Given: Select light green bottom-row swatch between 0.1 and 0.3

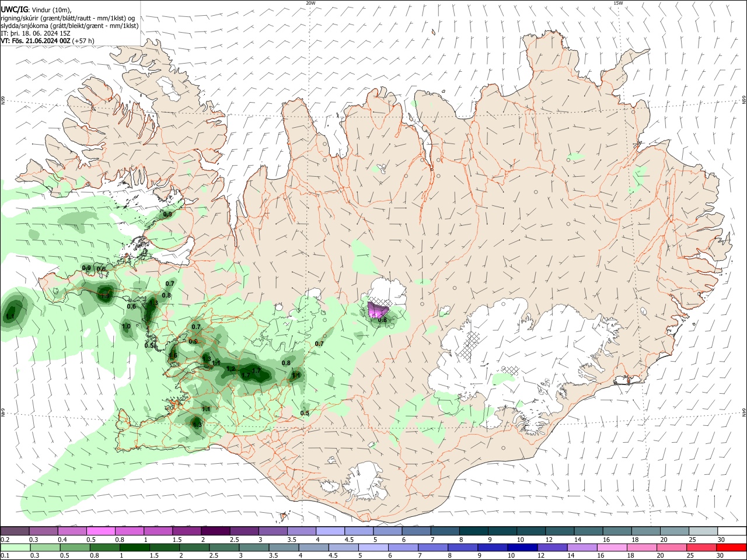Looking at the screenshot, I should point(15,547).
